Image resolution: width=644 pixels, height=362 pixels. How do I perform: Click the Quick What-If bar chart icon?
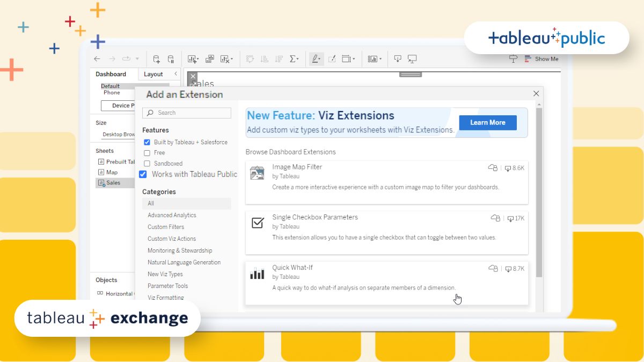tap(257, 274)
